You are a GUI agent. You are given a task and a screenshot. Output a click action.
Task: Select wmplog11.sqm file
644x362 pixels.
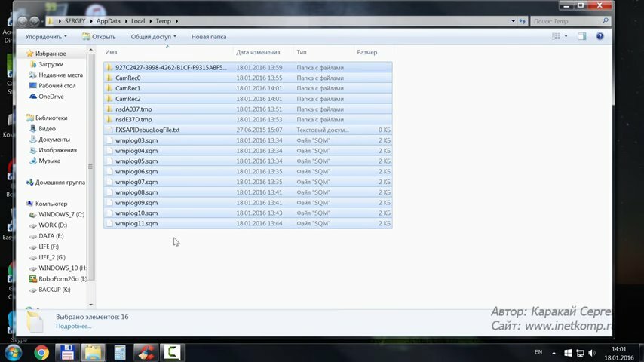click(x=248, y=223)
